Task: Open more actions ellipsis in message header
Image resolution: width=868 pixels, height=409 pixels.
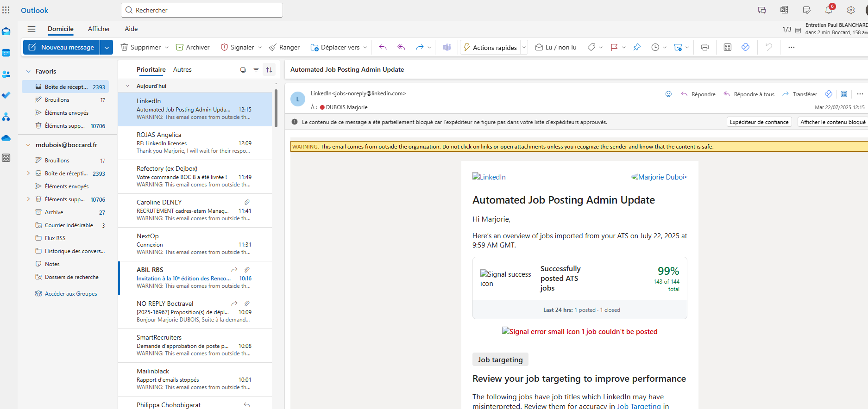Action: pyautogui.click(x=860, y=94)
